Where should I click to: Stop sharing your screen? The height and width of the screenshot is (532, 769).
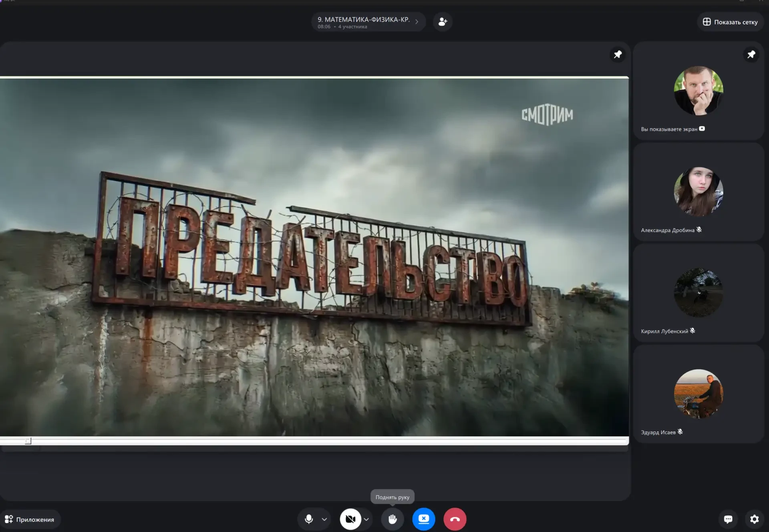(x=424, y=519)
